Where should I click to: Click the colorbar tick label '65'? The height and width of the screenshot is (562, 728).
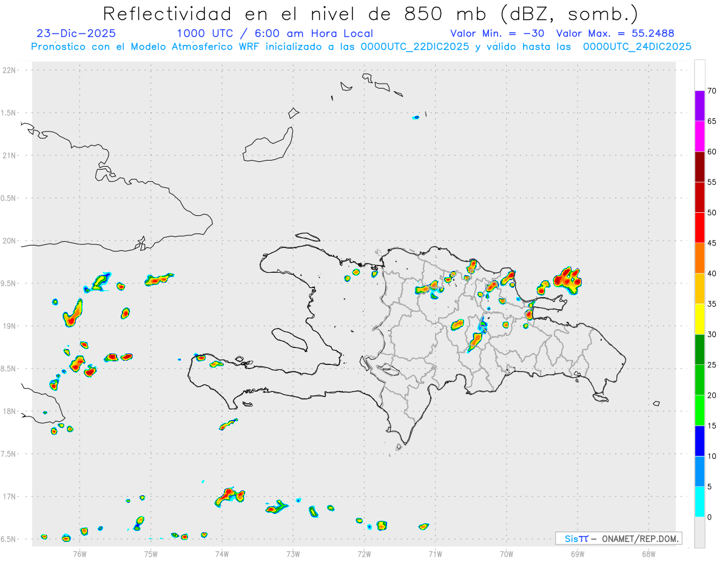pyautogui.click(x=712, y=121)
